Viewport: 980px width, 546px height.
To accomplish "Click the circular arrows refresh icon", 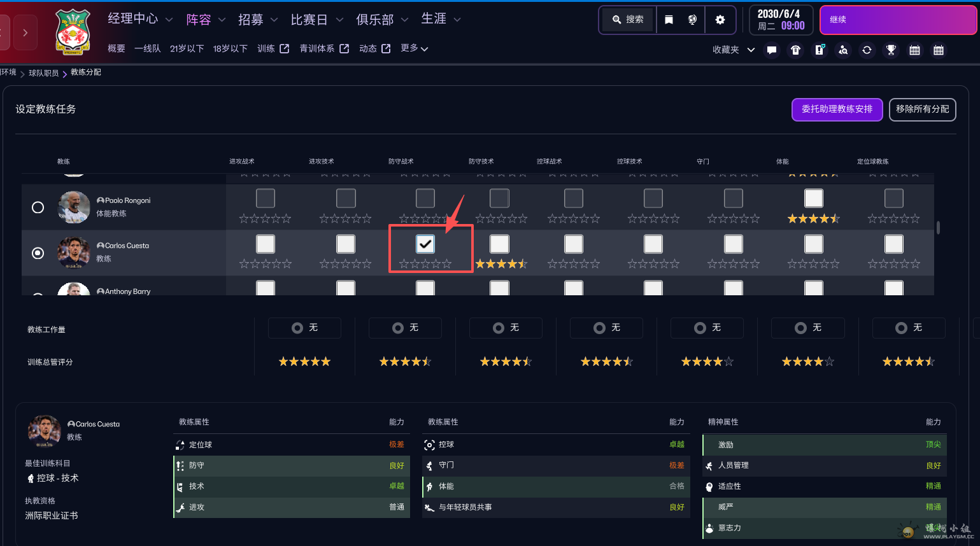I will tap(867, 50).
